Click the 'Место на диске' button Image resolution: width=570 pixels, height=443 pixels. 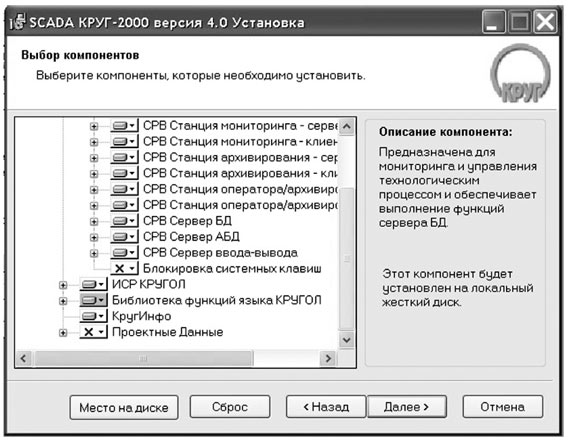(124, 407)
